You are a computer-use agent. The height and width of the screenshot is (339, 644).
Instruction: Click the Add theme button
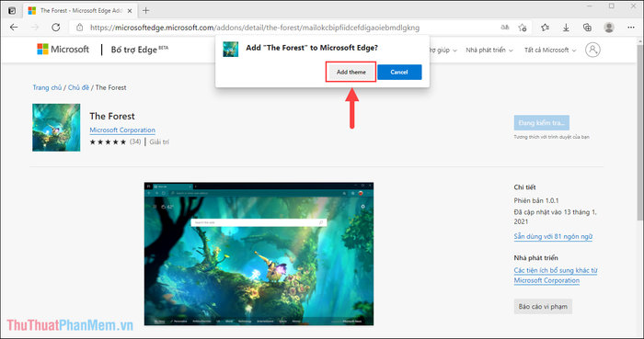coord(351,73)
